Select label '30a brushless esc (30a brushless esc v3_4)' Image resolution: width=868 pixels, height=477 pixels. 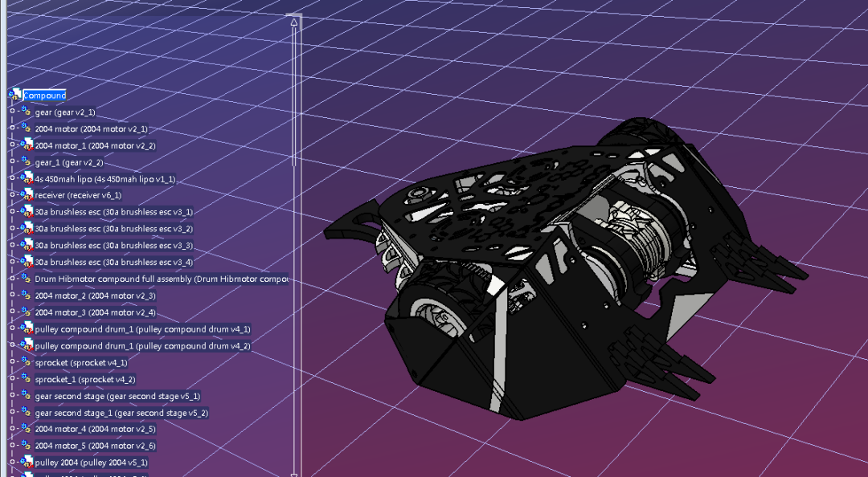[x=114, y=263]
